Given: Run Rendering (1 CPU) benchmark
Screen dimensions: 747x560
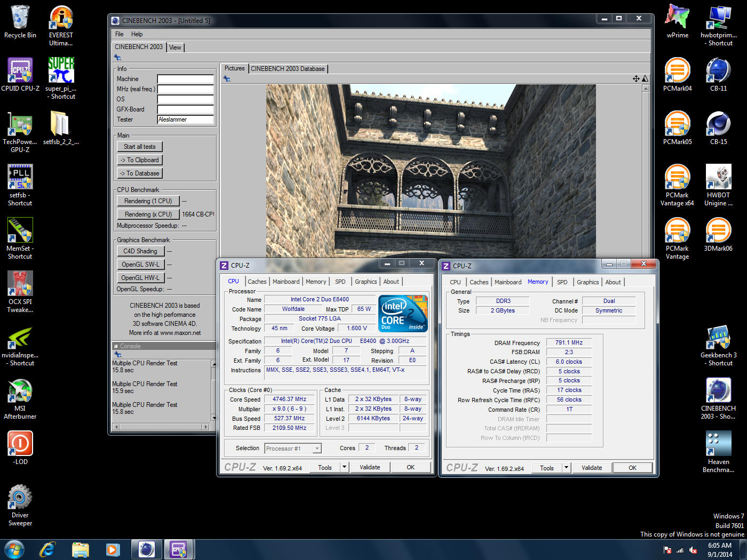Looking at the screenshot, I should coord(148,201).
